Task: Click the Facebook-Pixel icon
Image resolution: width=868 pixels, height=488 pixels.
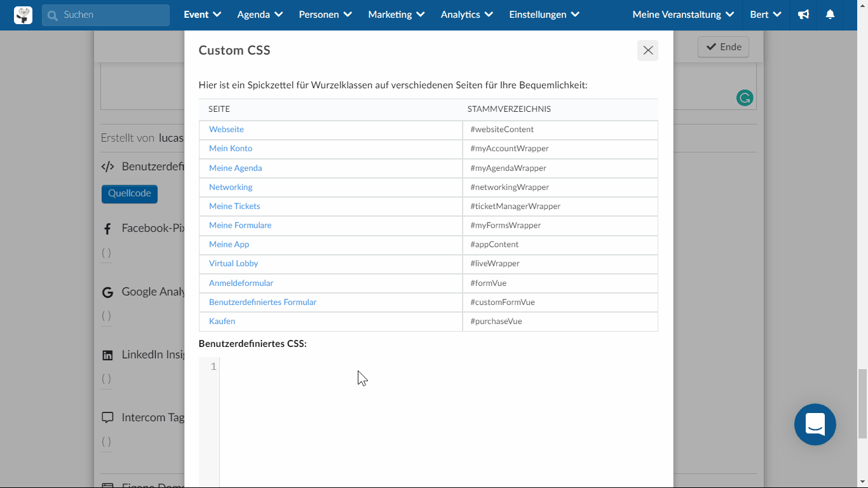Action: tap(107, 229)
